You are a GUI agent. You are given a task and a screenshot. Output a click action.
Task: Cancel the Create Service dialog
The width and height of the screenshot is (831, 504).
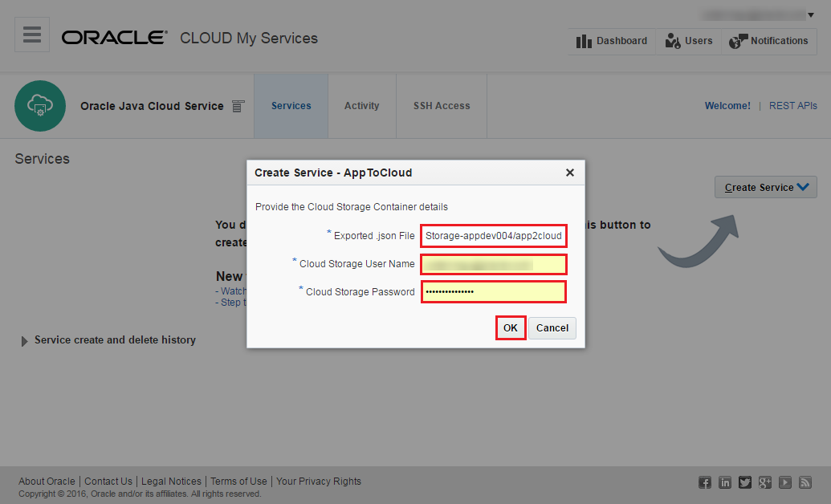tap(552, 328)
